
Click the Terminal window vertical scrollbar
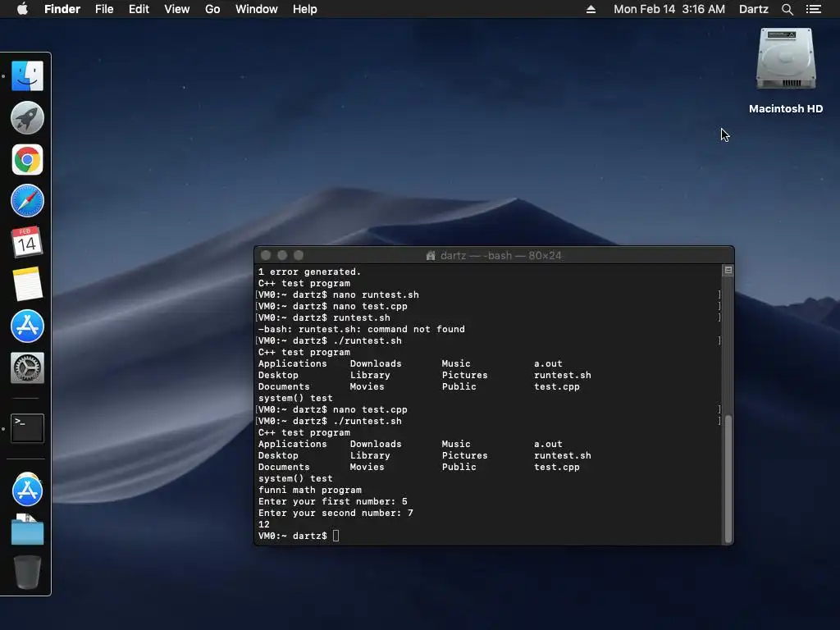[728, 479]
